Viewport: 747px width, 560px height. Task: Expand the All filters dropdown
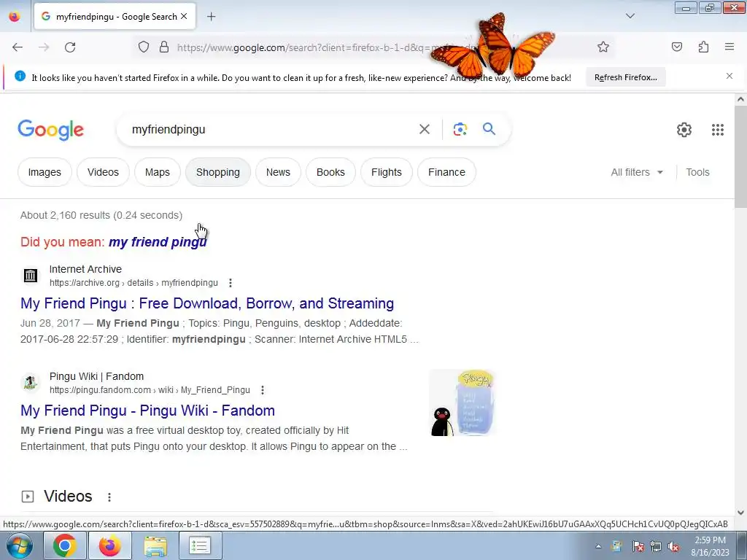click(637, 172)
